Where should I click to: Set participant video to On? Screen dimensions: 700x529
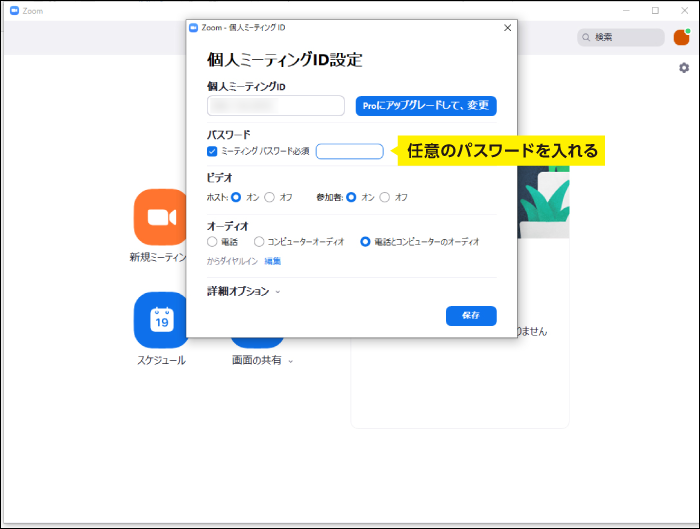coord(351,197)
